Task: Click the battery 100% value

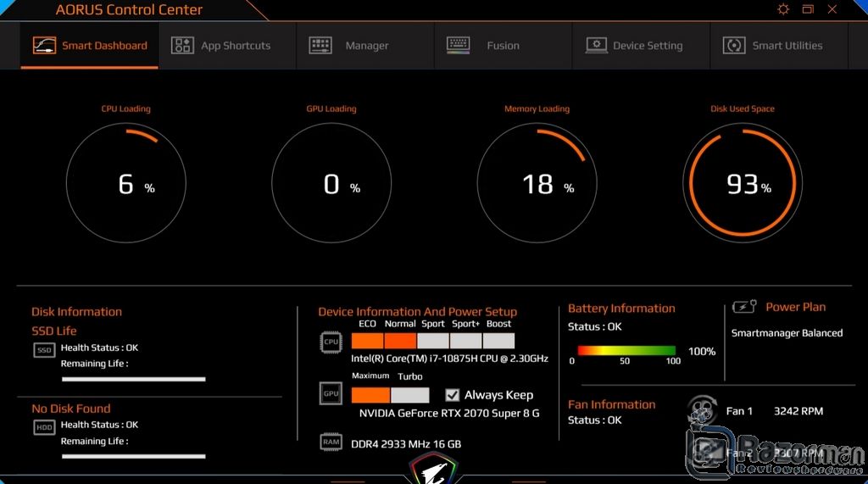Action: click(701, 351)
